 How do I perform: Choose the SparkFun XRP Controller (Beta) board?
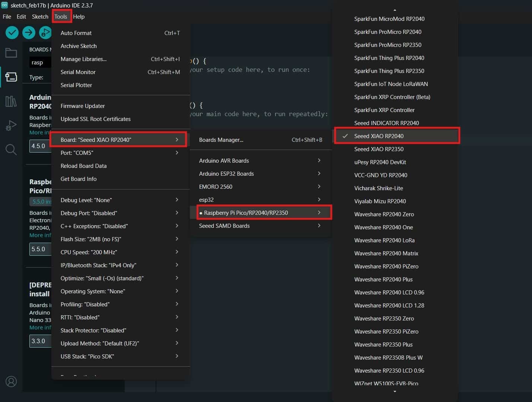tap(395, 97)
